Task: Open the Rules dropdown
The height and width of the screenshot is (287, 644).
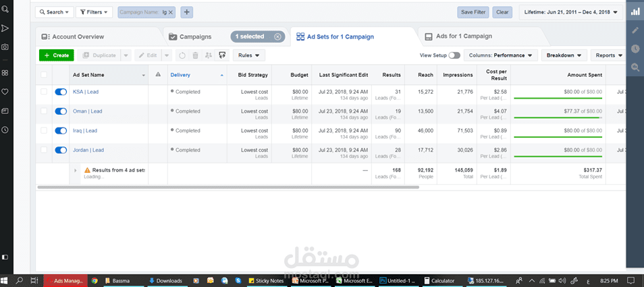Action: (249, 55)
